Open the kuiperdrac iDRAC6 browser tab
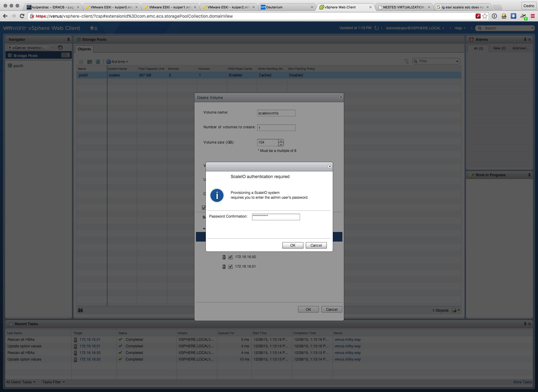 [53, 7]
